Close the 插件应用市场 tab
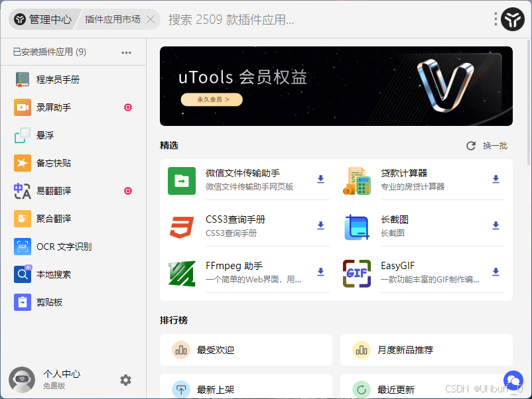The height and width of the screenshot is (399, 532). [151, 19]
